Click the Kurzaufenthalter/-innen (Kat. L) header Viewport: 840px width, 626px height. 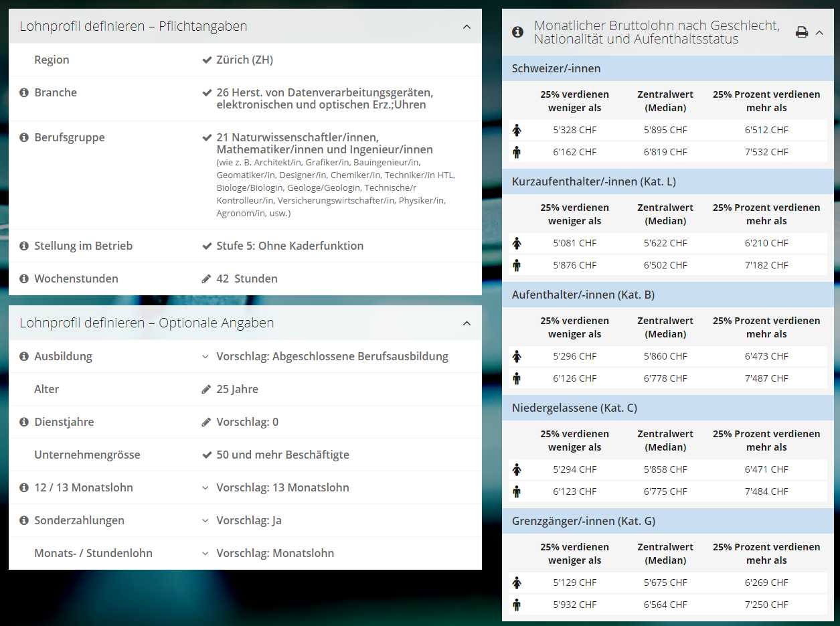668,181
